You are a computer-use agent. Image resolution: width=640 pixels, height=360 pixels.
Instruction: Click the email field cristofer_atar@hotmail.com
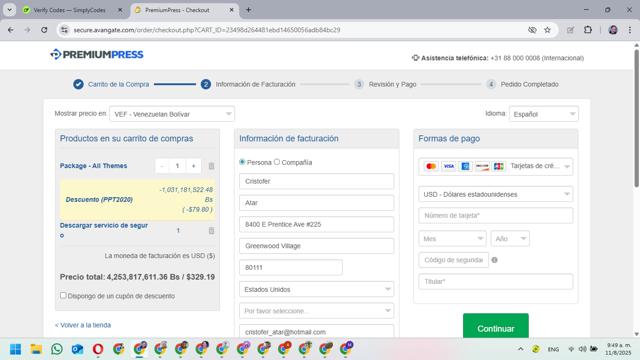316,331
